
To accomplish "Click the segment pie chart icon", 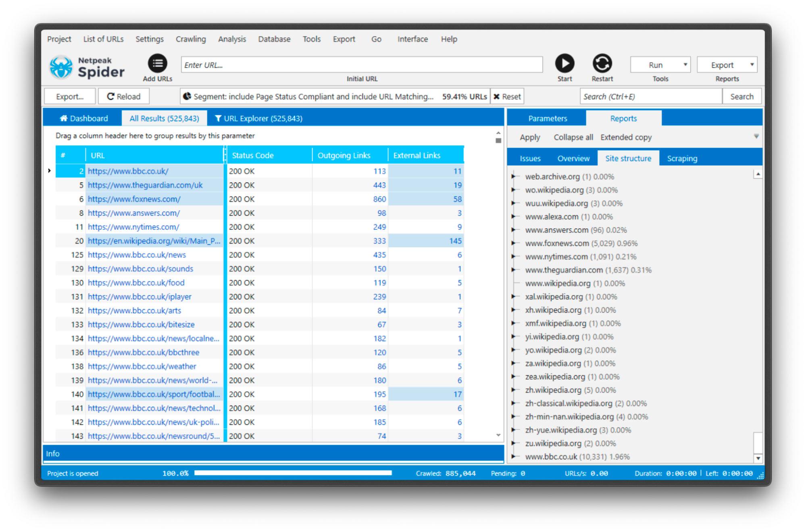I will tap(187, 96).
